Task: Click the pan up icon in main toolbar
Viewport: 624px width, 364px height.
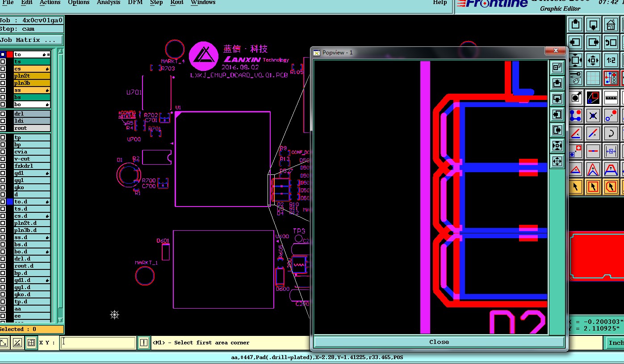Action: coord(576,24)
